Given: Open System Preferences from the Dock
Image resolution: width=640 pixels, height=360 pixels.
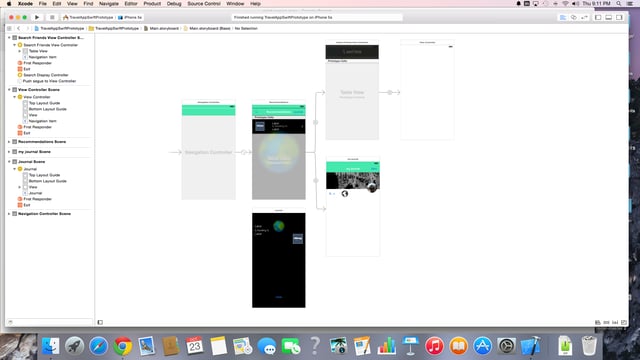Looking at the screenshot, I should (507, 346).
